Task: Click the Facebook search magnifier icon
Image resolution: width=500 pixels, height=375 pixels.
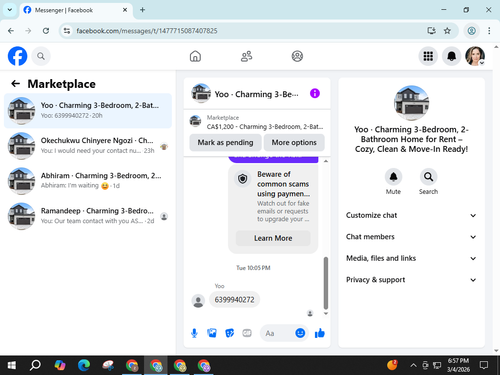Action: tap(41, 56)
